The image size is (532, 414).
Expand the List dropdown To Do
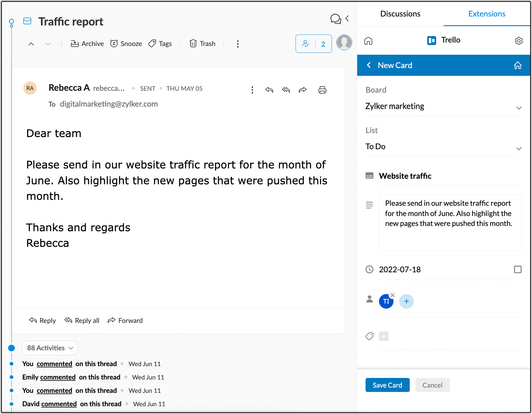(x=443, y=147)
